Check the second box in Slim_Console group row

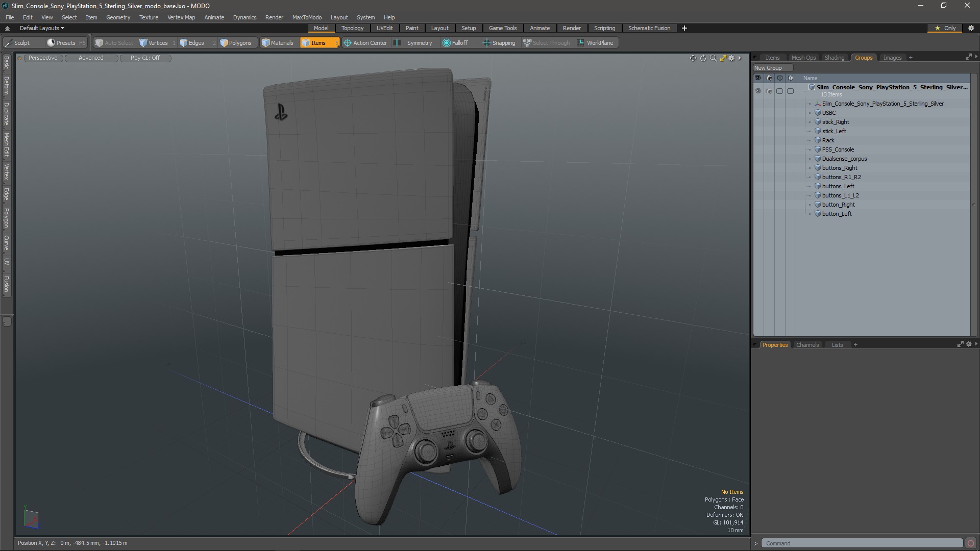click(790, 91)
